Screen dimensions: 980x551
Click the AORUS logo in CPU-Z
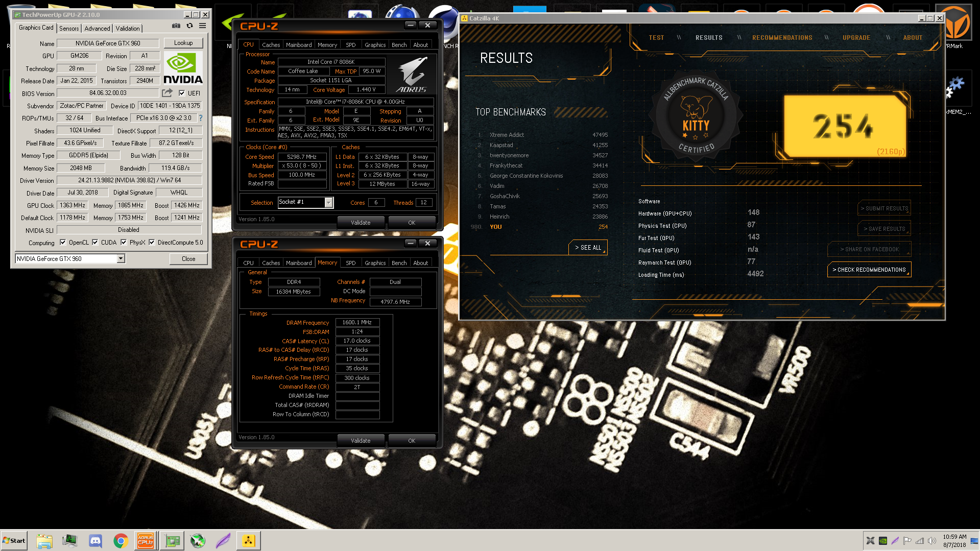pos(412,74)
